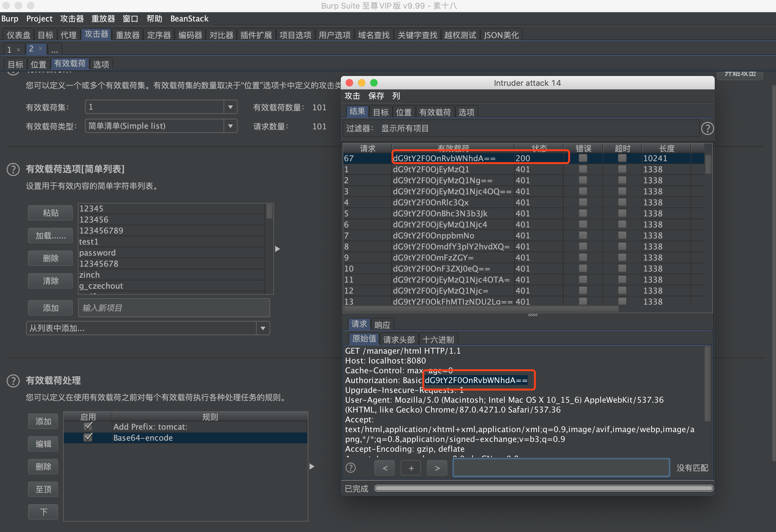Click help icon beside payload options heading

coord(13,169)
